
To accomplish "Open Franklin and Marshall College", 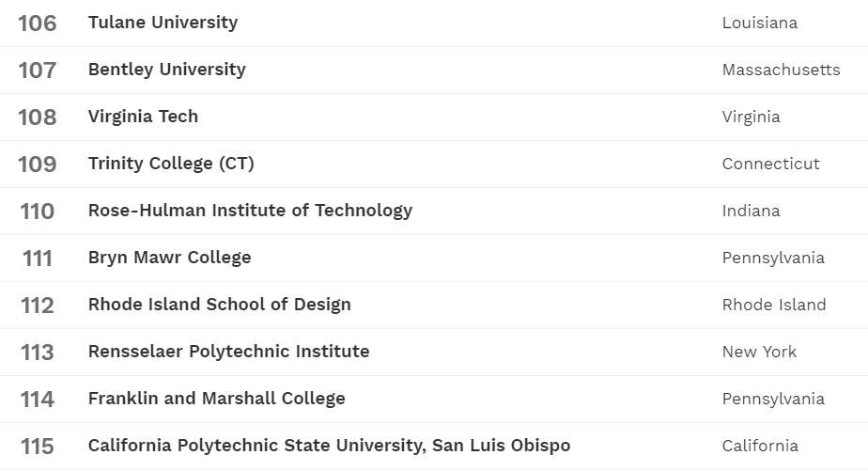I will pos(216,399).
